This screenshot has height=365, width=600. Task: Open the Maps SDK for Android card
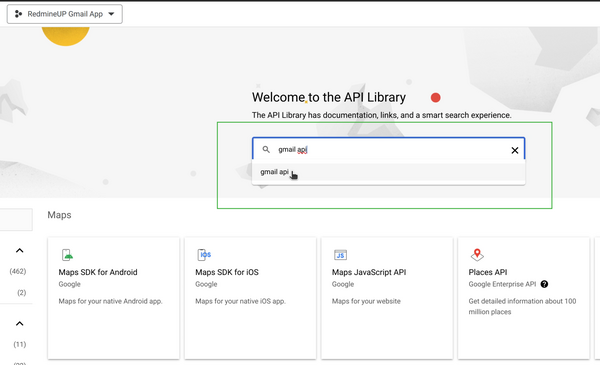pyautogui.click(x=113, y=298)
